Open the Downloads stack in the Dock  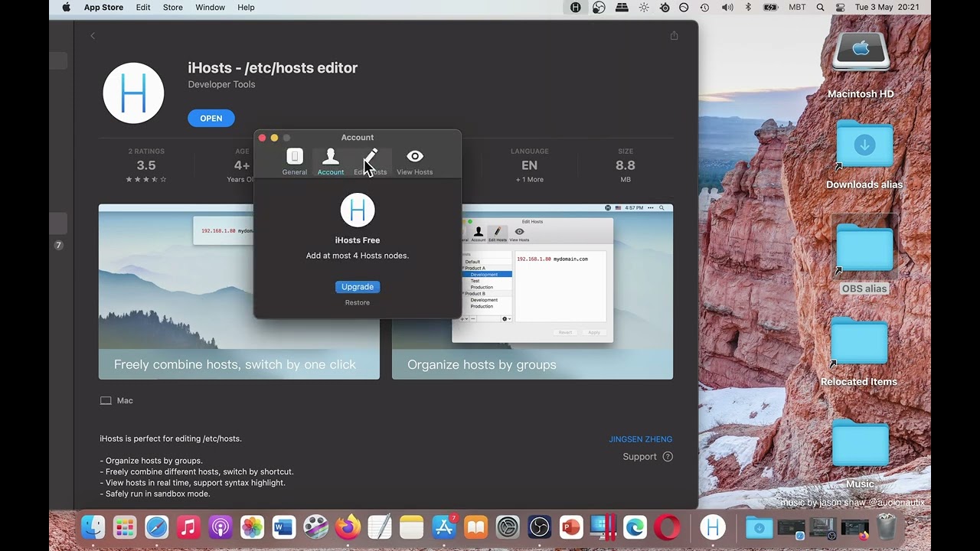coord(759,527)
